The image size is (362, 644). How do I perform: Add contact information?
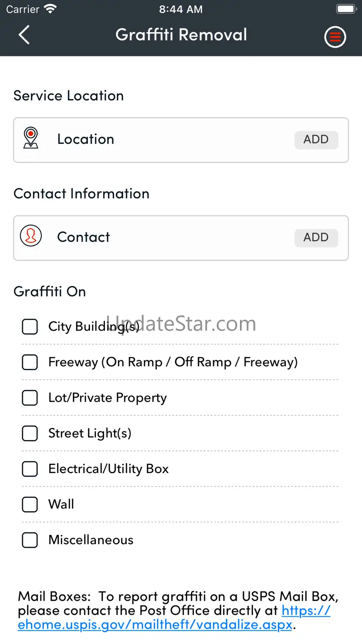click(x=316, y=237)
